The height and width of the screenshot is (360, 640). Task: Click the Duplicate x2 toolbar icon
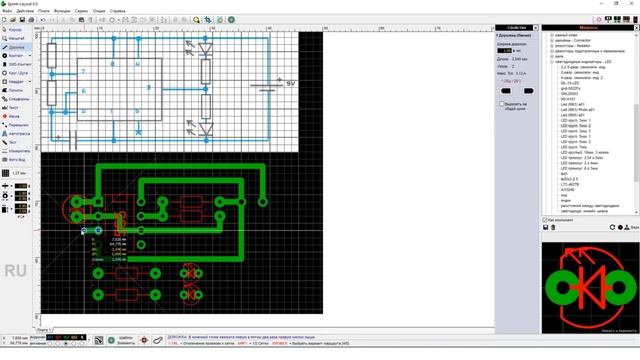pos(102,20)
